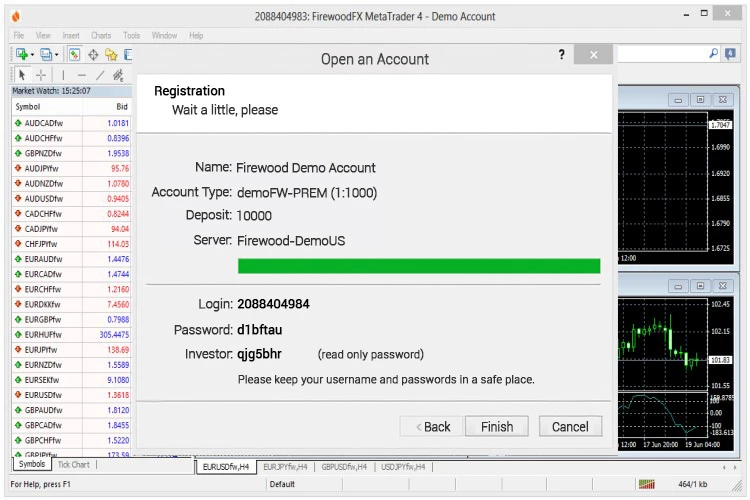Maximize the upper chart window
Image resolution: width=750 pixels, height=500 pixels.
pos(700,100)
